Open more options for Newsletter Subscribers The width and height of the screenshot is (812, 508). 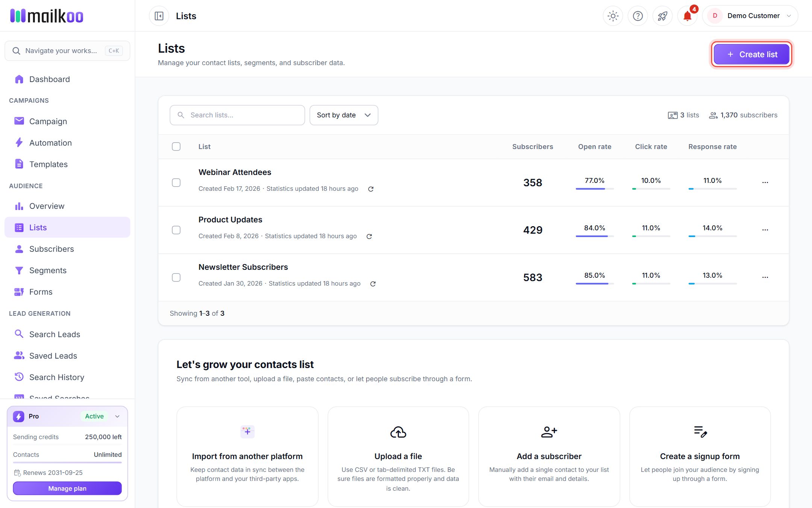[x=765, y=277]
